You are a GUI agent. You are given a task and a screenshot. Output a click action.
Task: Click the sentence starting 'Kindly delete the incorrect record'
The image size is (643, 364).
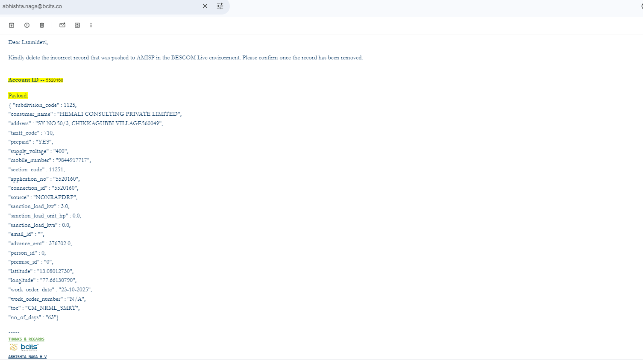[185, 58]
